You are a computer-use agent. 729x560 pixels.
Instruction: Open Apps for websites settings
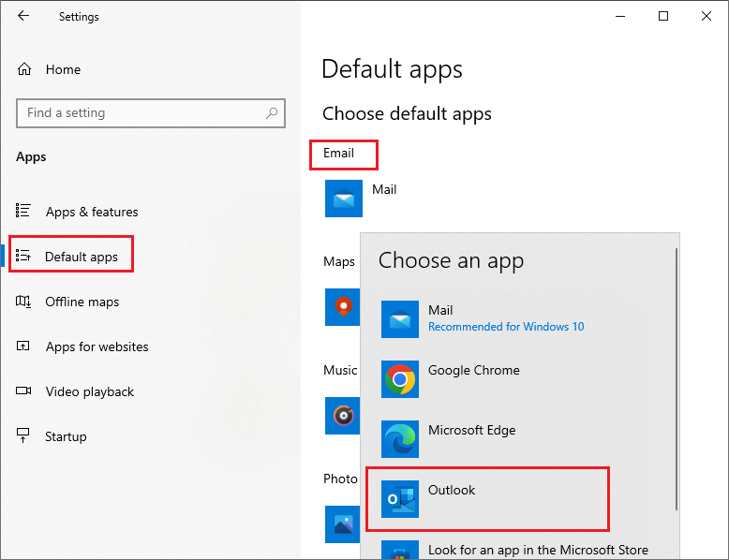[97, 346]
